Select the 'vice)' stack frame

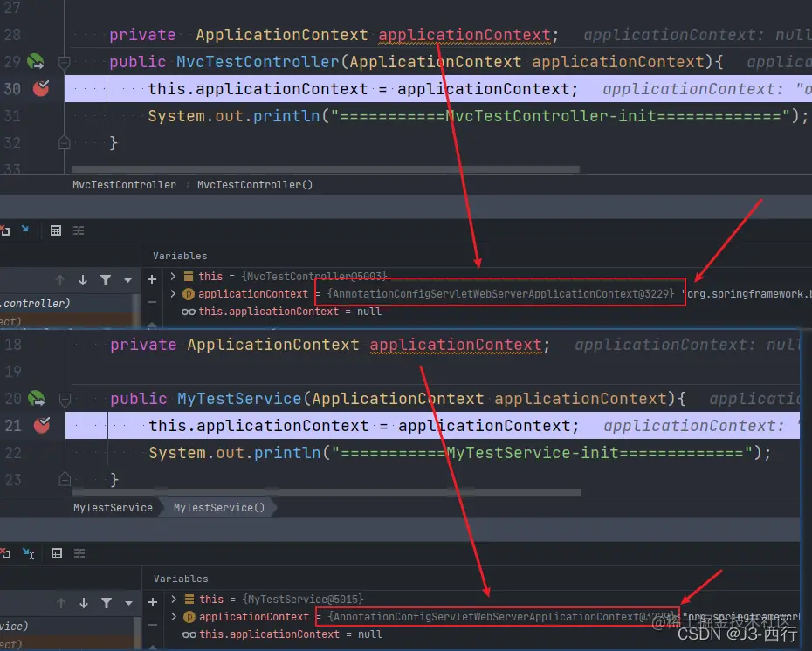pos(68,627)
